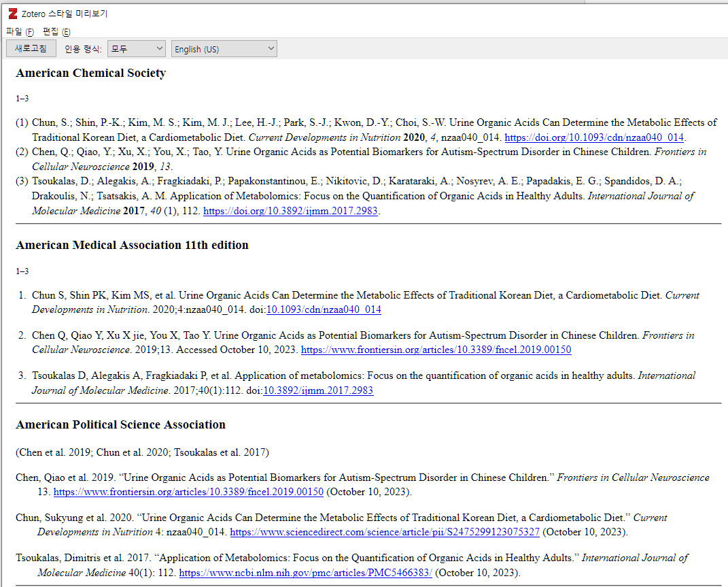The height and width of the screenshot is (587, 728).
Task: Click the APSA entry Chen, Qiao et al. 2019
Action: [x=362, y=485]
